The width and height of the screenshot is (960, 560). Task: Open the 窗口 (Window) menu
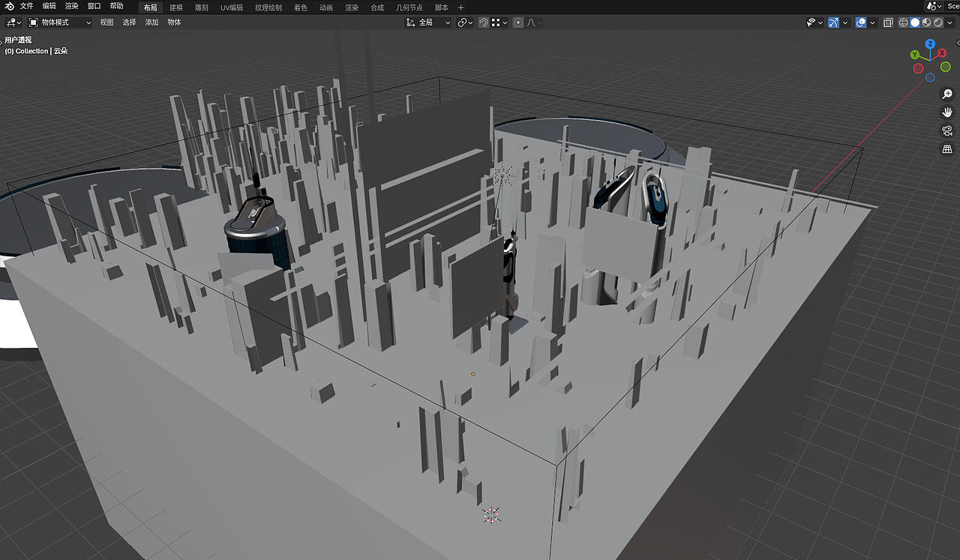pos(94,6)
